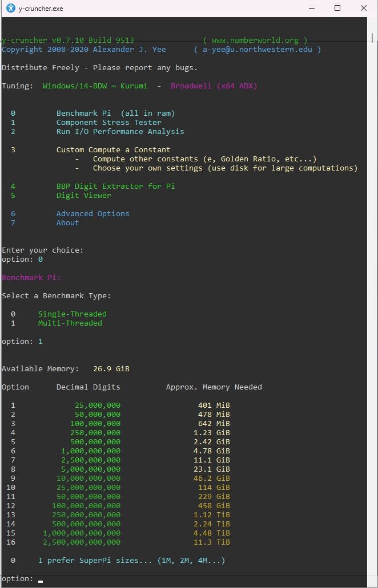Select Run I/O Performance Analysis option
This screenshot has height=588, width=378.
[120, 132]
